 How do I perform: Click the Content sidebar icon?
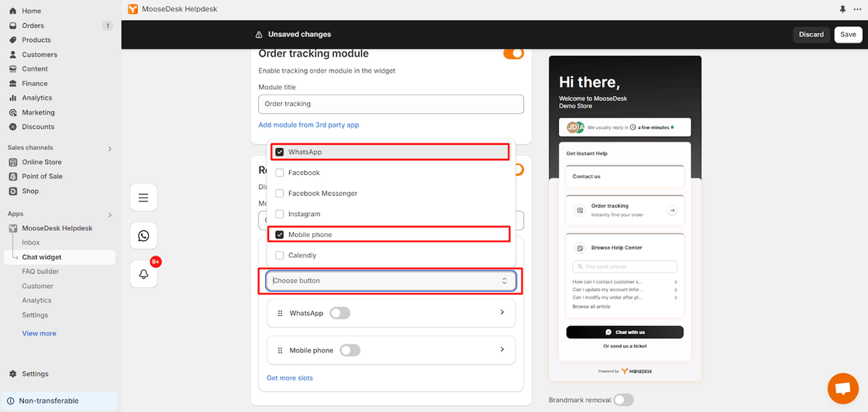pyautogui.click(x=12, y=69)
